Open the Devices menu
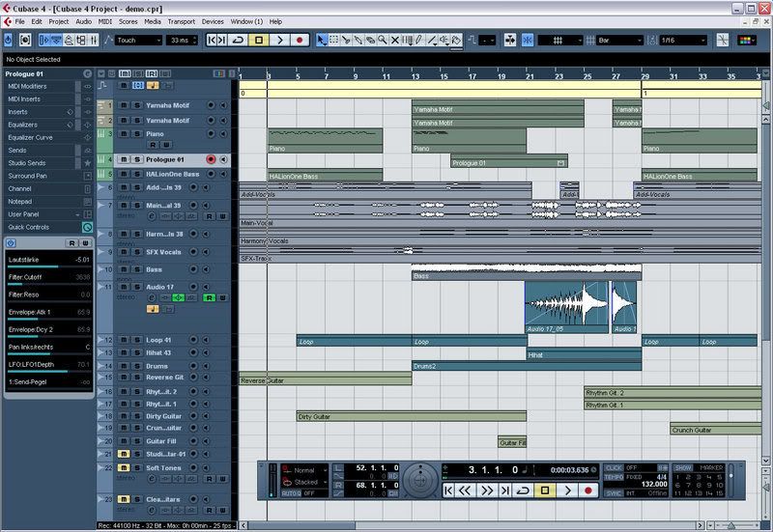773x532 pixels. click(213, 21)
